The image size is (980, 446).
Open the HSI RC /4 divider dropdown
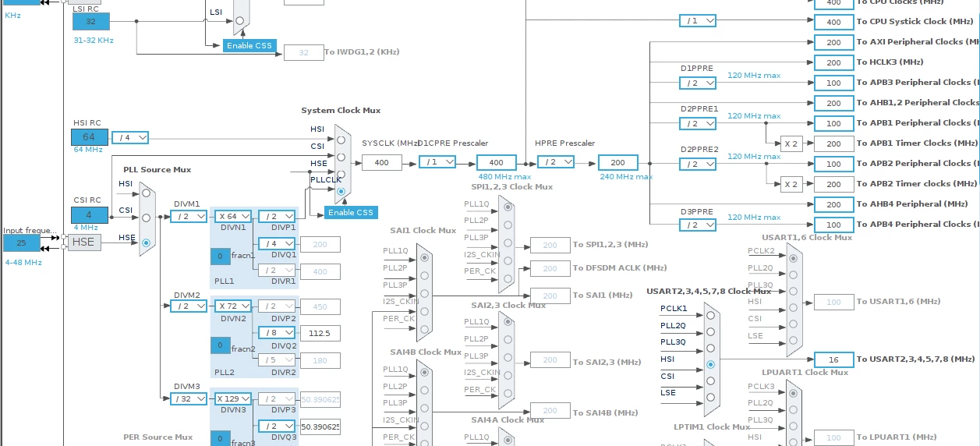(x=130, y=137)
